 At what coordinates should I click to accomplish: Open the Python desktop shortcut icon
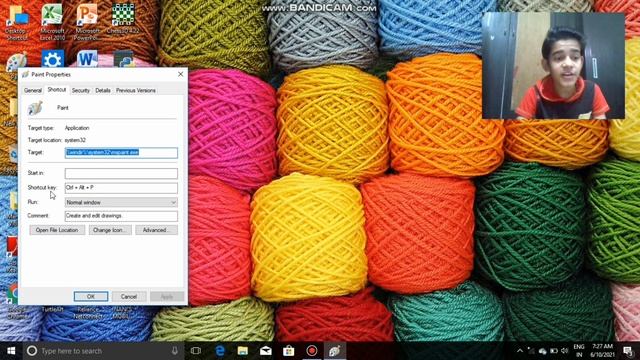pos(123,59)
